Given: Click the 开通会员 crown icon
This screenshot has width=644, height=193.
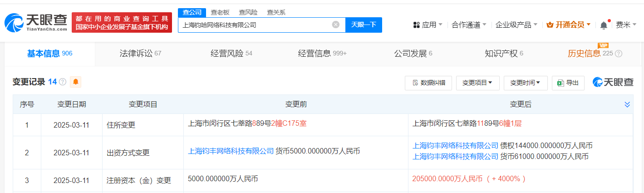Looking at the screenshot, I should tap(550, 25).
